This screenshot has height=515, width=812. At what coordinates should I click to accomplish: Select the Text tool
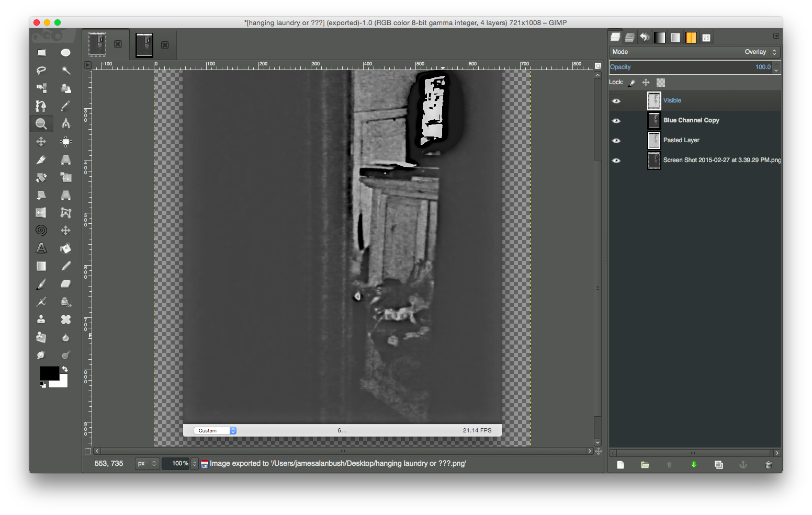click(41, 248)
